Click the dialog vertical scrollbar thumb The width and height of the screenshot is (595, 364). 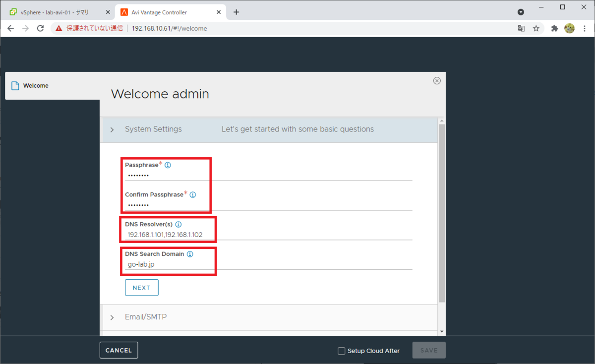tap(442, 213)
